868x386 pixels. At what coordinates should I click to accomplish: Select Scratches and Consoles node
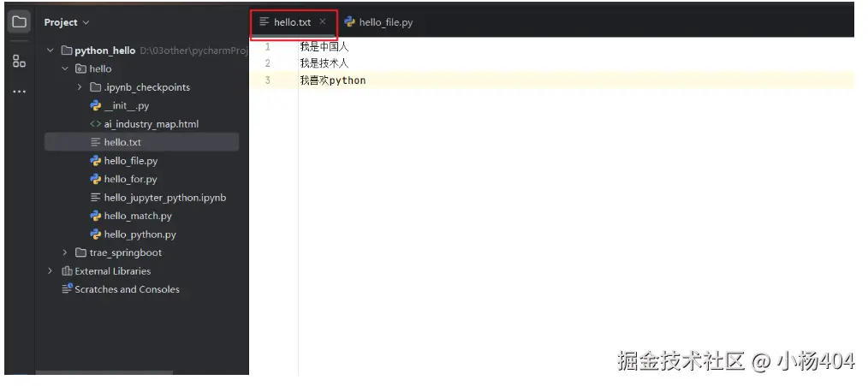pyautogui.click(x=127, y=289)
